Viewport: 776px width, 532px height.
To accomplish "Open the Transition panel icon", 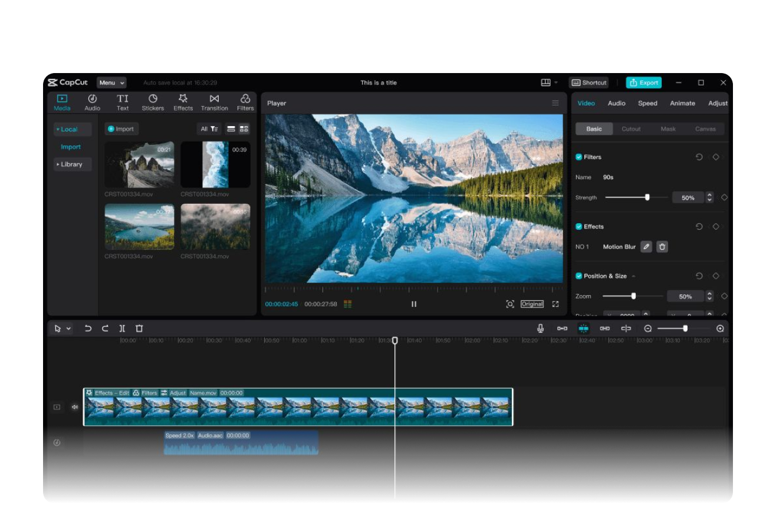I will (214, 99).
